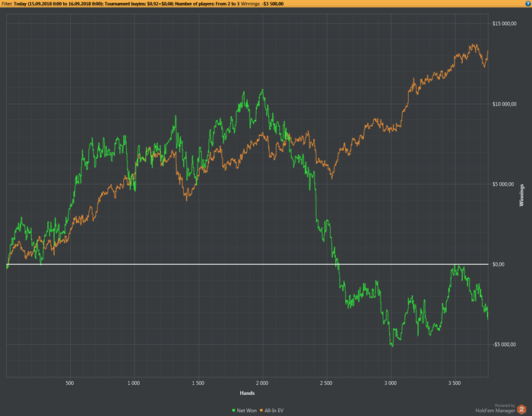Click the Winnings vertical axis title
532x416 pixels.
521,195
